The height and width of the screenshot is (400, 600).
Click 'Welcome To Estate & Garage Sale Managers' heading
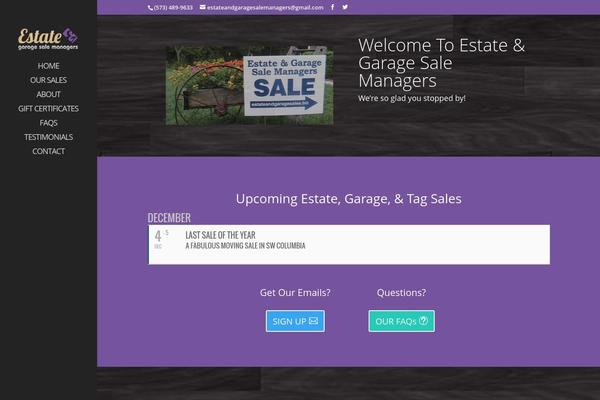[442, 63]
